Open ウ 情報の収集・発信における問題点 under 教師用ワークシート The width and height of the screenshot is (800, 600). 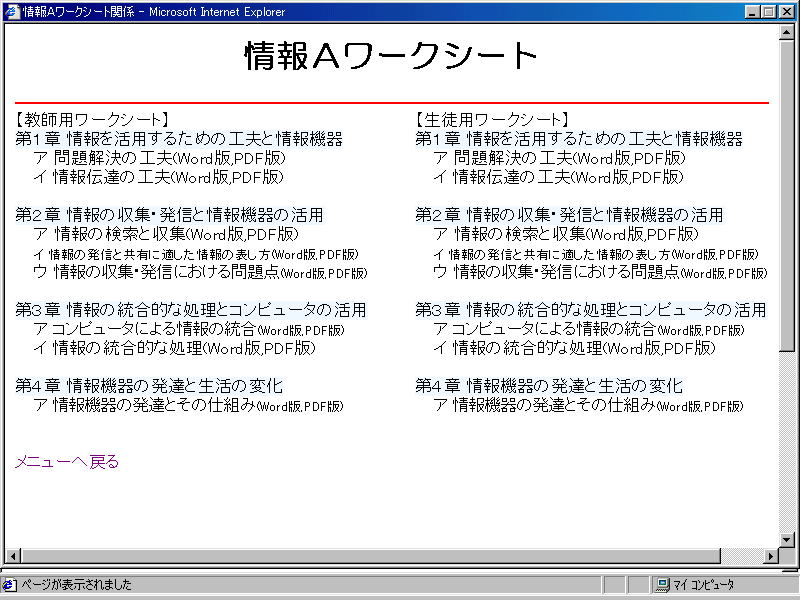[x=200, y=272]
